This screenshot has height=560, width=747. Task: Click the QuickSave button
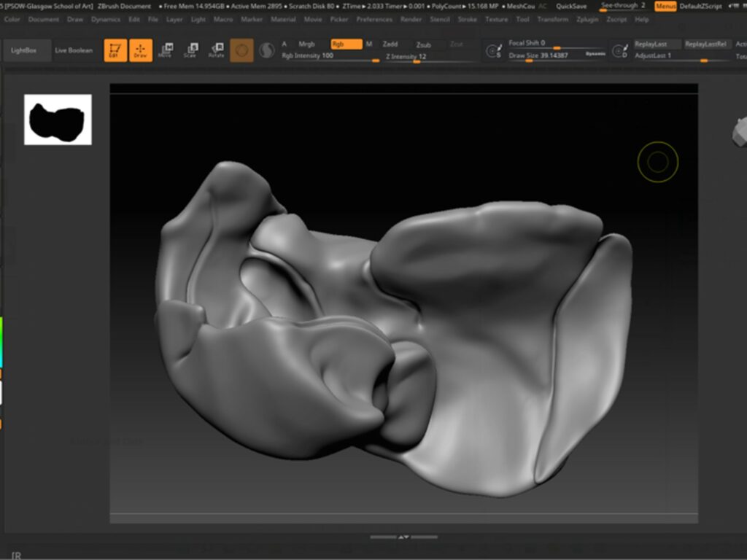(570, 6)
